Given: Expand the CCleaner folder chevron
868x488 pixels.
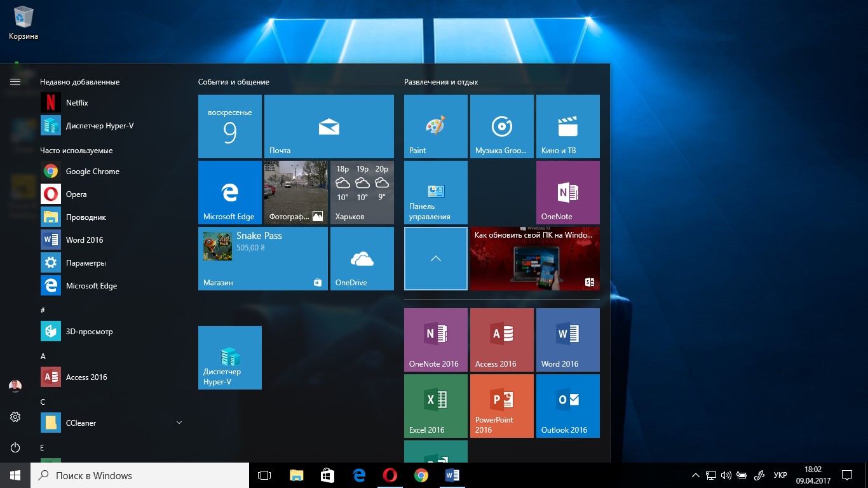Looking at the screenshot, I should [179, 423].
